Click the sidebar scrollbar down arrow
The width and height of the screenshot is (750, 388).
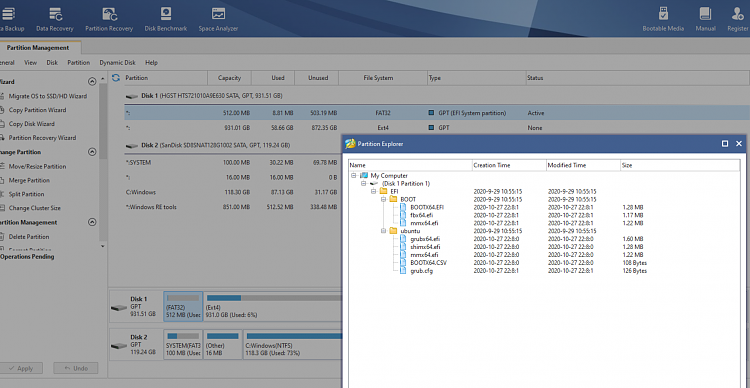pos(102,246)
